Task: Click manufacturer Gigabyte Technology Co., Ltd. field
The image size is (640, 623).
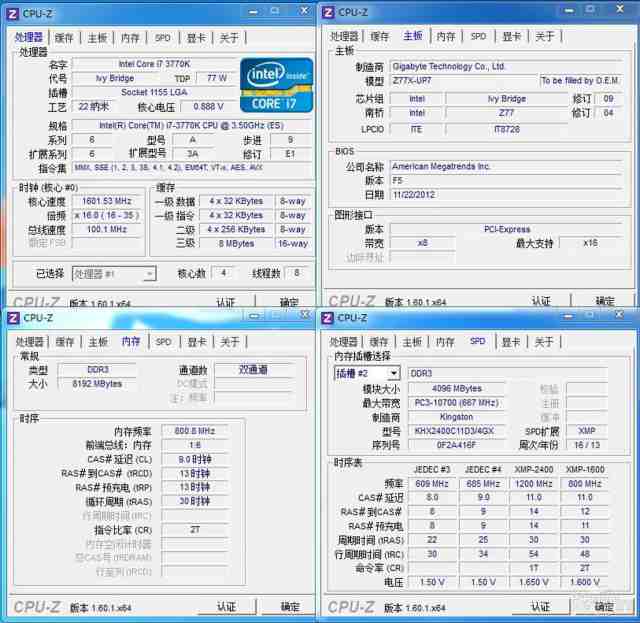Action: click(505, 67)
